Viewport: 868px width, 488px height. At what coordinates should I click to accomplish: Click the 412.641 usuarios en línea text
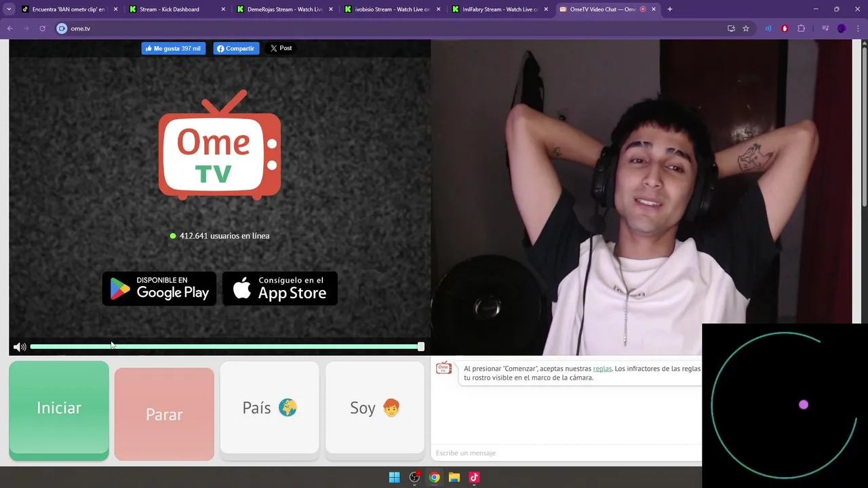[224, 236]
